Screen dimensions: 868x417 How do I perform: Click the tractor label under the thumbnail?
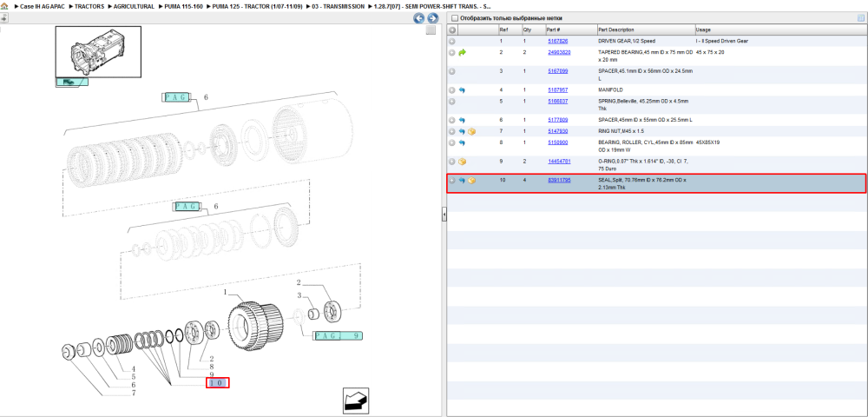[71, 82]
